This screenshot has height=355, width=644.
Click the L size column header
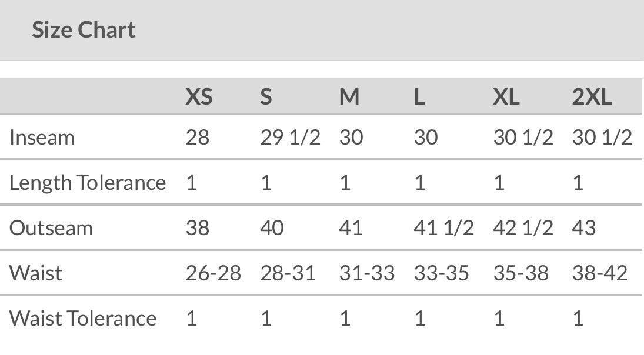(419, 96)
